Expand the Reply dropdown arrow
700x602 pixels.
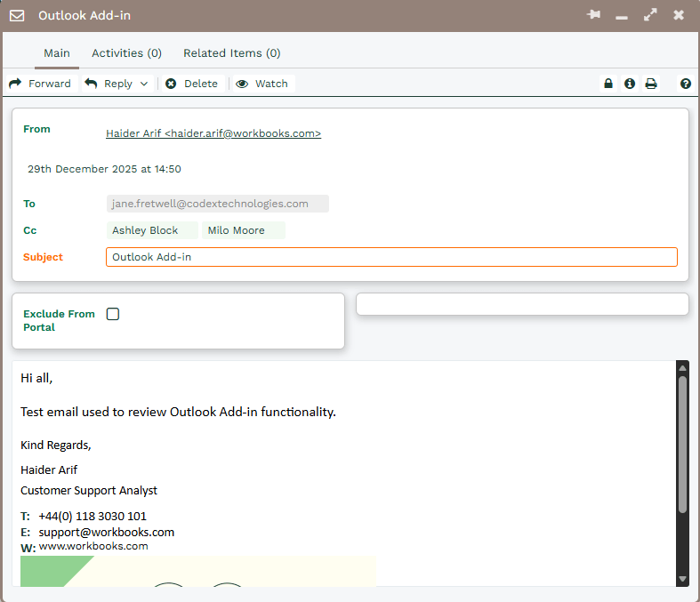tap(144, 84)
